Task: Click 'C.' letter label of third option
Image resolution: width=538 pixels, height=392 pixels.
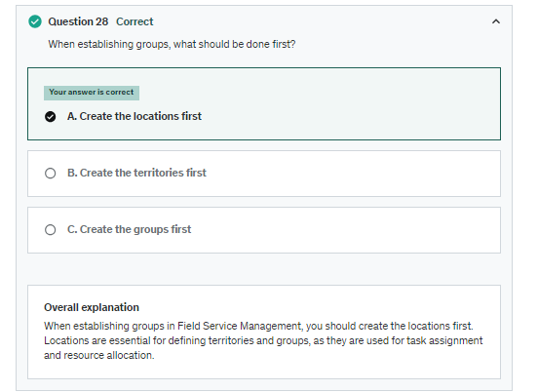Action: point(72,229)
